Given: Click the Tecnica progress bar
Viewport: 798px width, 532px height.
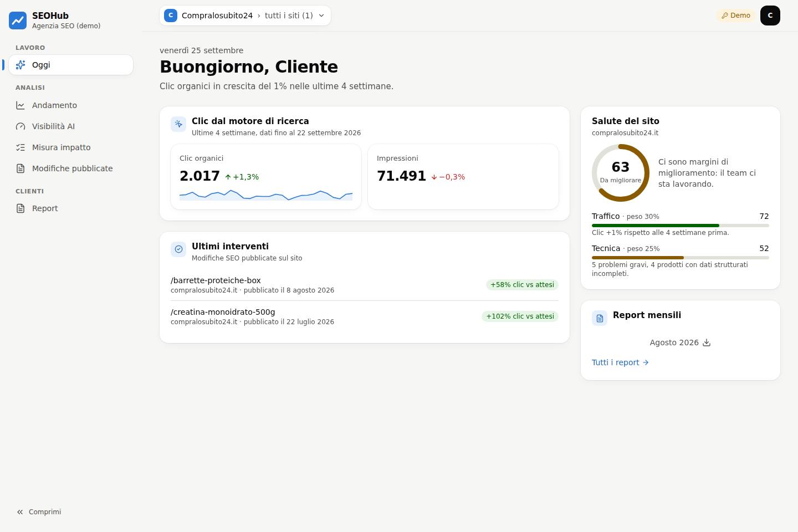Looking at the screenshot, I should point(681,258).
